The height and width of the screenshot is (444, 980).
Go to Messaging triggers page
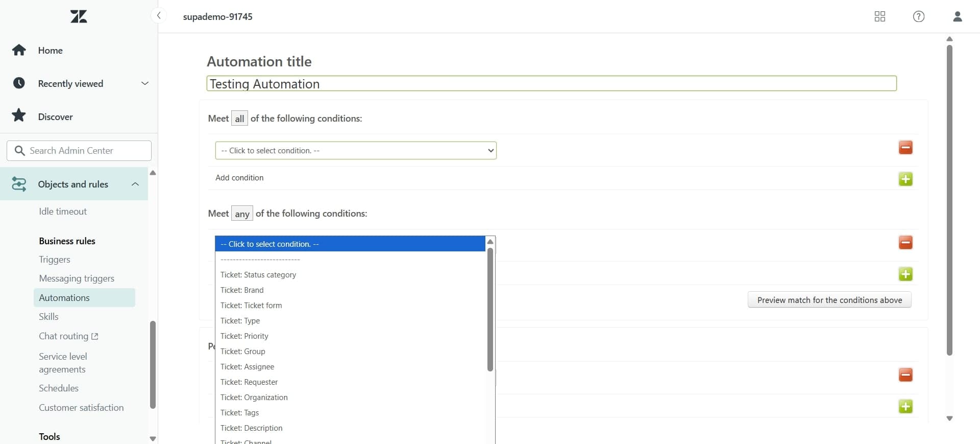(x=77, y=278)
